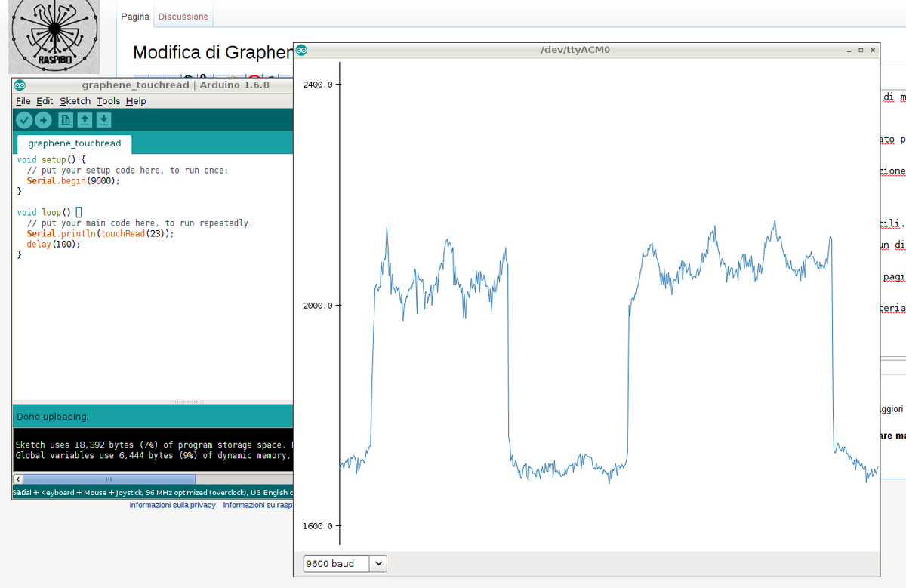Open the 9600 baud dropdown
The height and width of the screenshot is (588, 906).
click(x=344, y=564)
